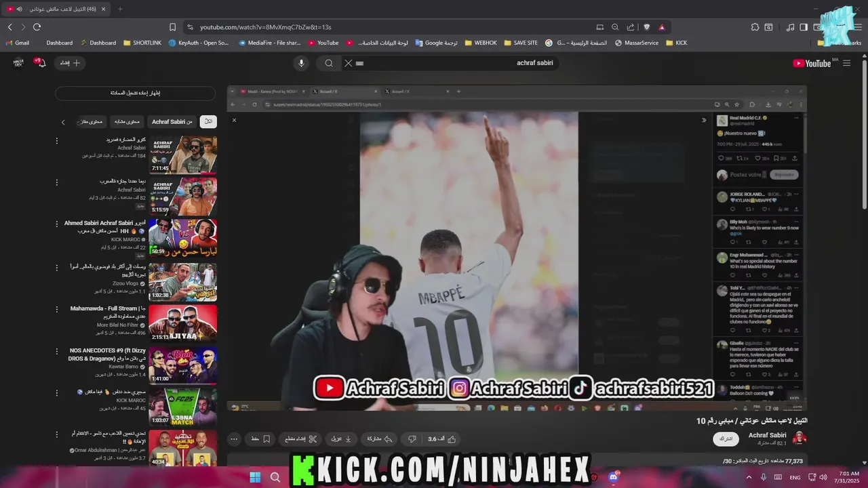
Task: Select the من Achraf Sabiri filter chip
Action: coord(172,121)
